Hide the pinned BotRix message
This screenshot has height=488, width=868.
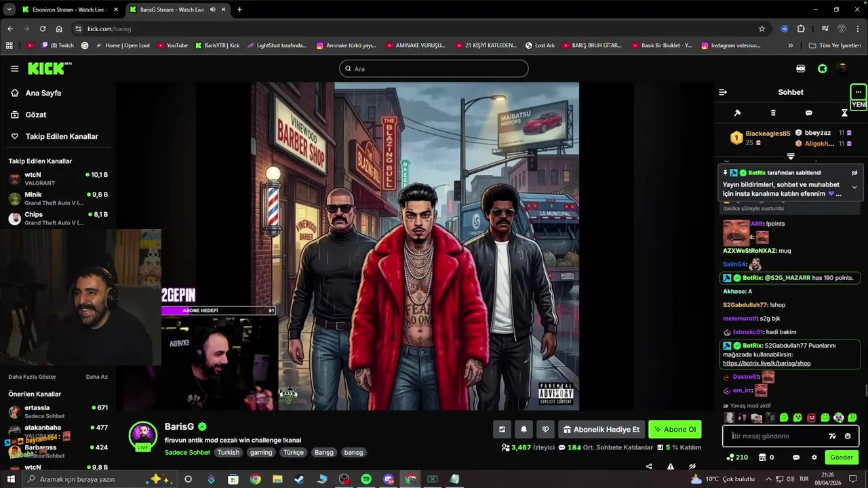point(854,173)
